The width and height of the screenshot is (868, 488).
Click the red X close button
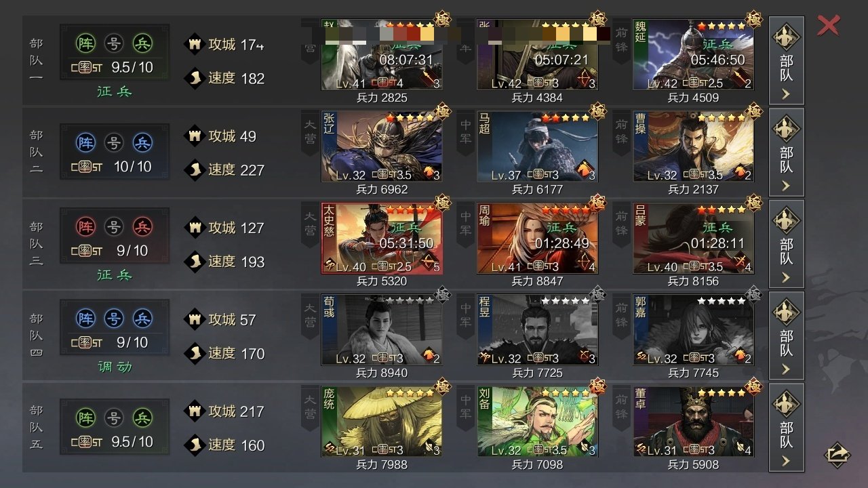[x=829, y=26]
